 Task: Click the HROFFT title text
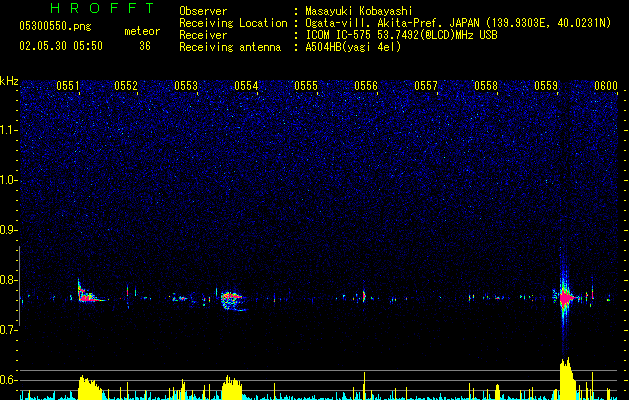[x=103, y=8]
